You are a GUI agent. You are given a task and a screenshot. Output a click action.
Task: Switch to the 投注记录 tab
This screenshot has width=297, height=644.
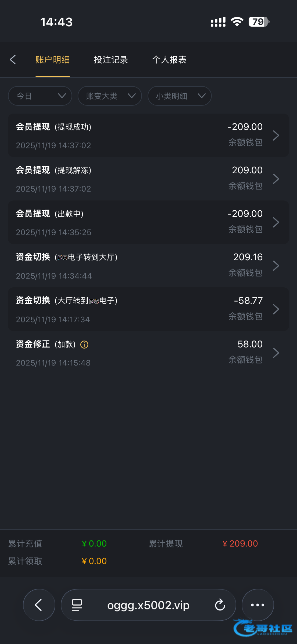111,60
